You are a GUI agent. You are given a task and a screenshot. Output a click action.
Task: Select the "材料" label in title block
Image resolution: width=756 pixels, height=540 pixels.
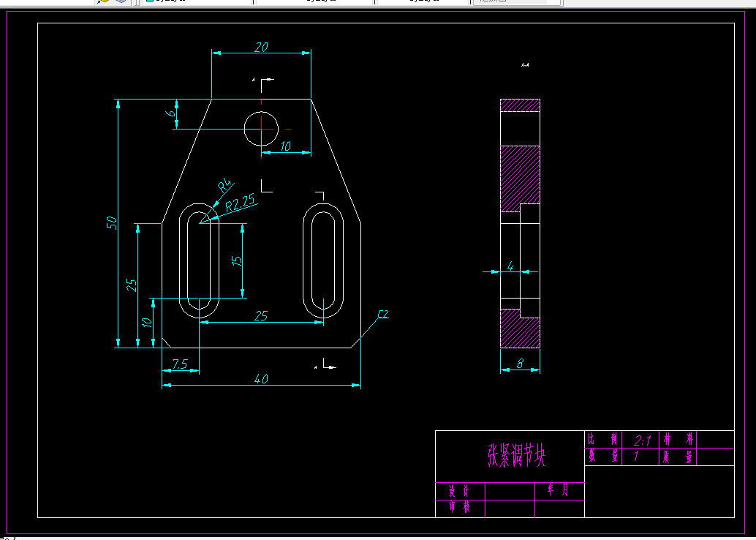(678, 439)
